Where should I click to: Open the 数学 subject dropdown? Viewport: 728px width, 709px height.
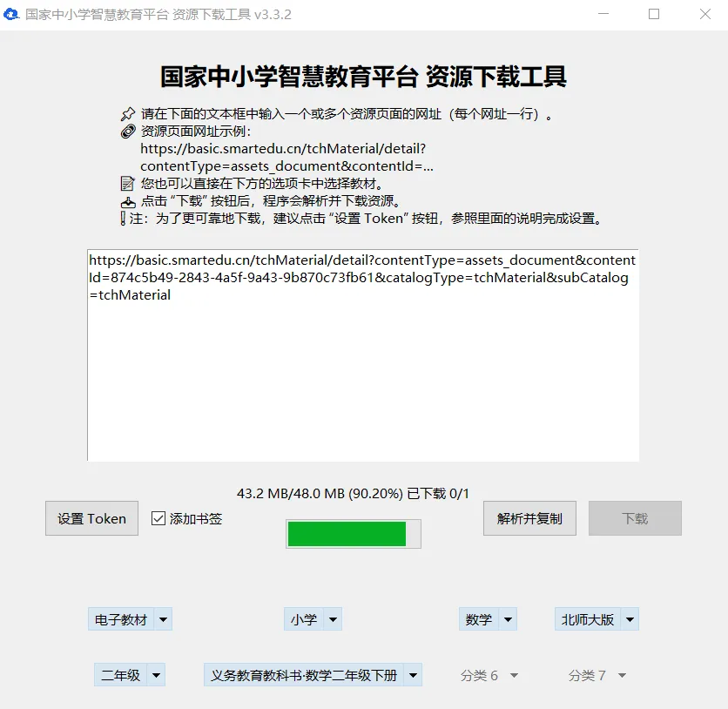pos(488,619)
